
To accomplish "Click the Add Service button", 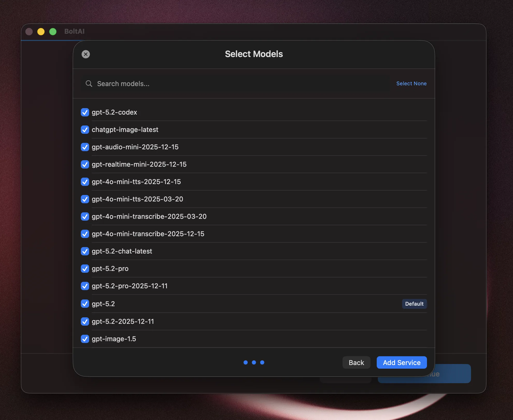I will pos(402,362).
